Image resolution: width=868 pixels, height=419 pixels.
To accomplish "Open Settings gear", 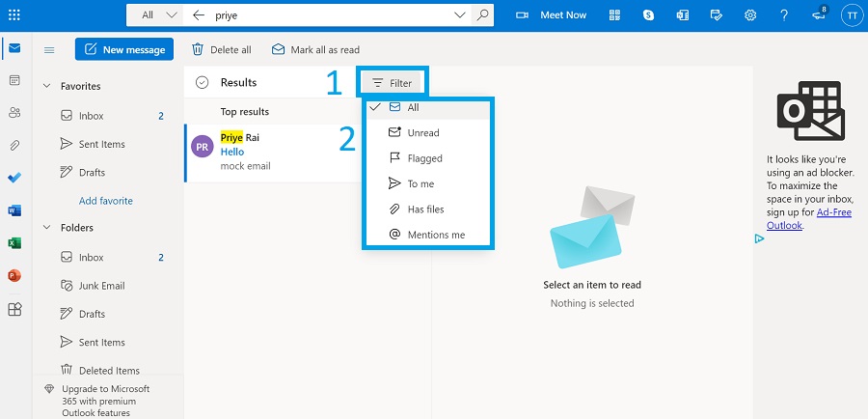I will (750, 15).
